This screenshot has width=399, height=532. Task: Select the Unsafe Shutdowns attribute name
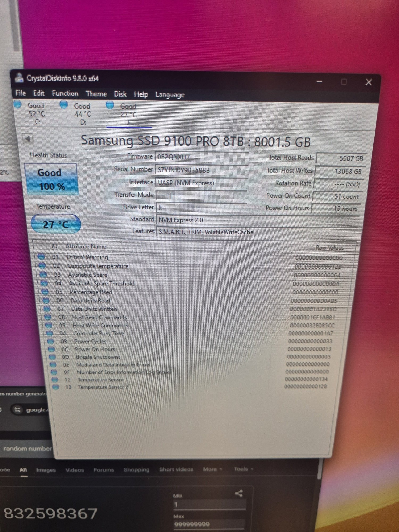point(98,357)
